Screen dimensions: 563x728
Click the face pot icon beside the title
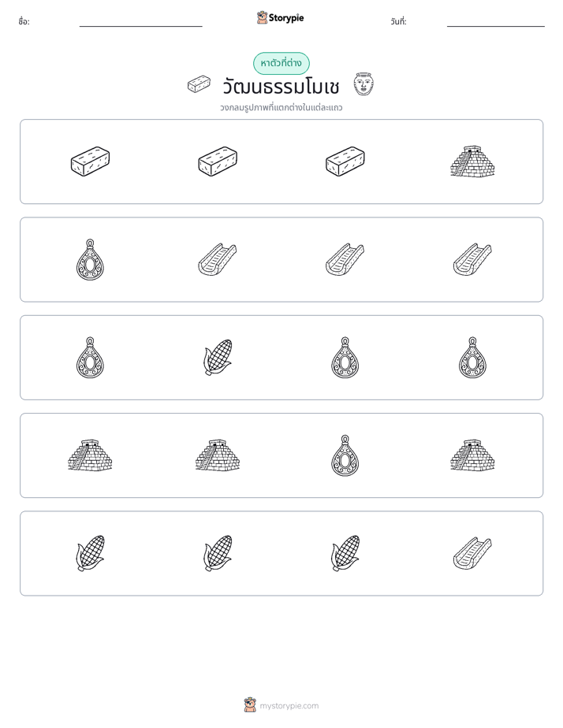(364, 84)
